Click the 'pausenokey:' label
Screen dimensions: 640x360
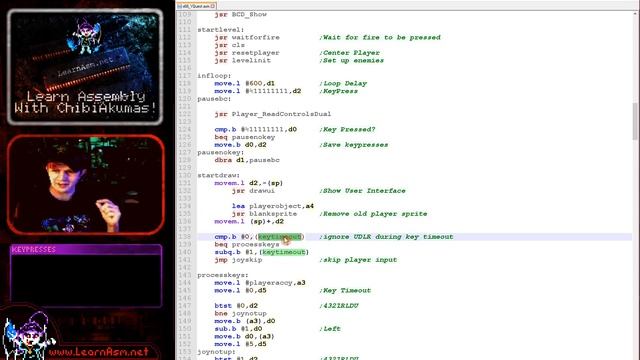point(220,153)
